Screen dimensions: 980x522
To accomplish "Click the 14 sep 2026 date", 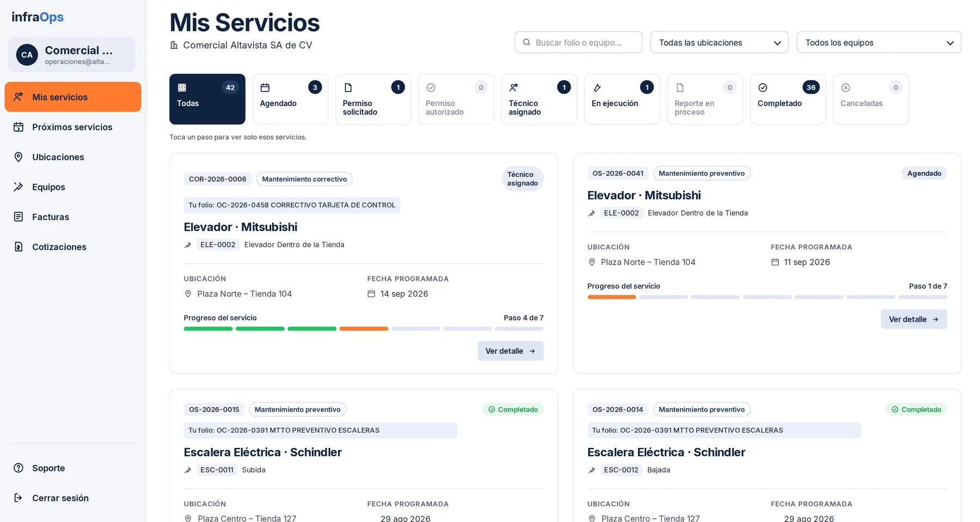I will (x=405, y=294).
